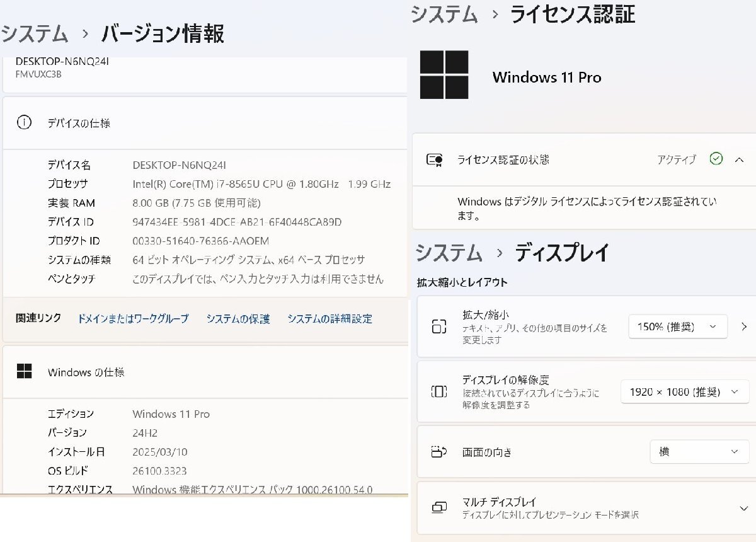Click the green activation checkmark icon
Screen dimensions: 756x542
coord(716,159)
